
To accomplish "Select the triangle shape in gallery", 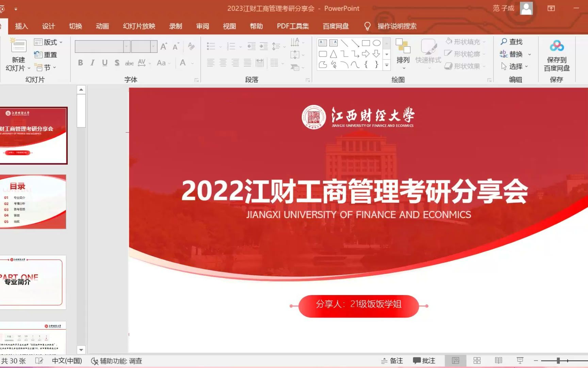I will pos(333,54).
